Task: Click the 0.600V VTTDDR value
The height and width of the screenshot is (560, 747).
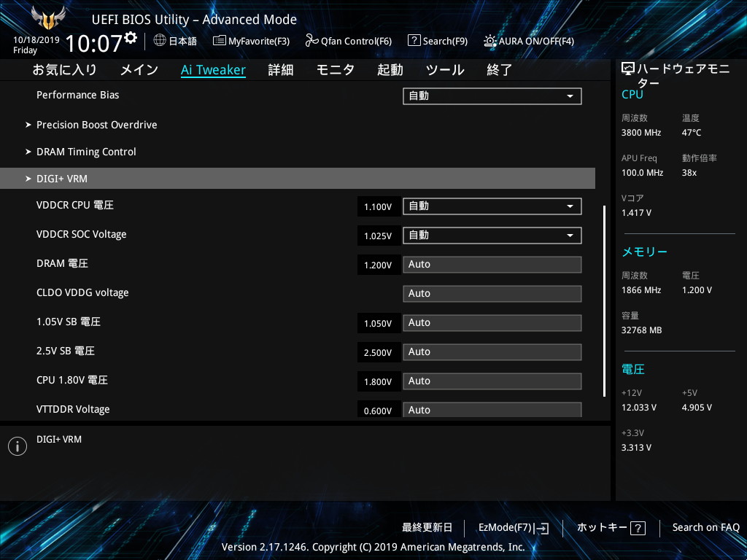Action: (x=379, y=411)
